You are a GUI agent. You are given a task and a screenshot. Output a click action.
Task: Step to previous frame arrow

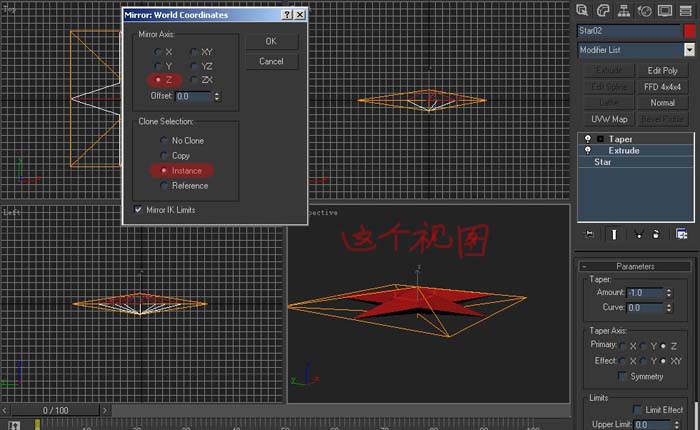[4, 410]
